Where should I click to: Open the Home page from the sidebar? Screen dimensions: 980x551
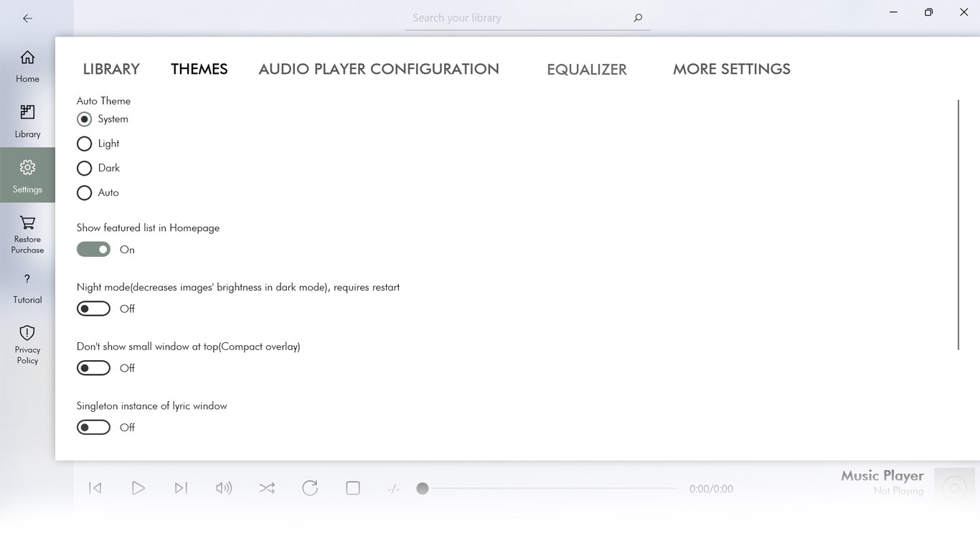(x=27, y=66)
